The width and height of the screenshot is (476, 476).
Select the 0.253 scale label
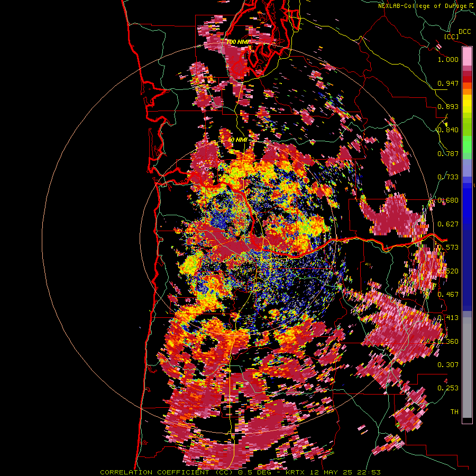[448, 388]
